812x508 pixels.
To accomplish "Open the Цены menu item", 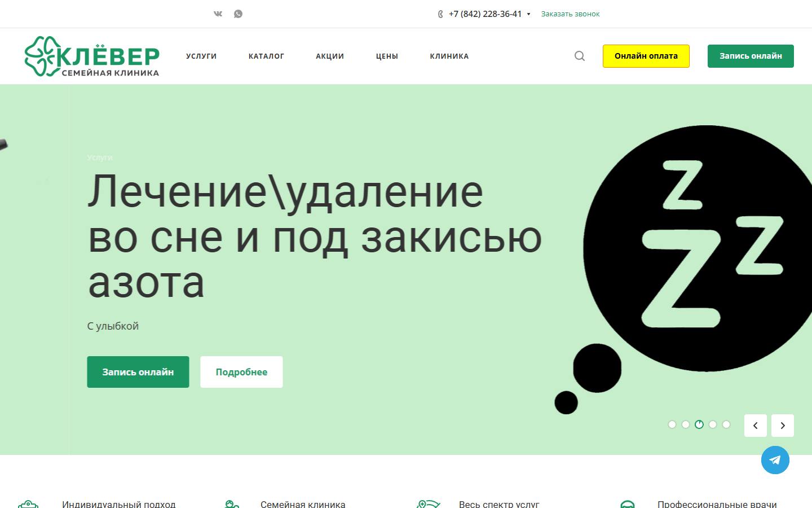I will point(387,56).
